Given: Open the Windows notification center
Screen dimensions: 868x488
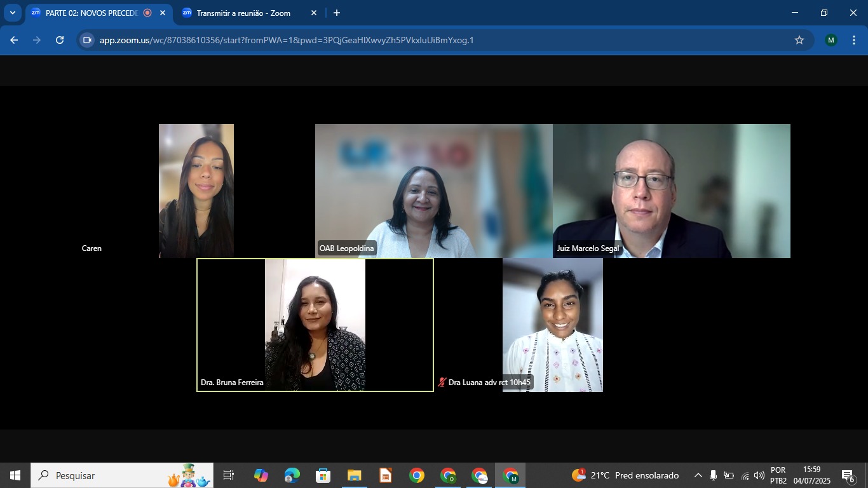Looking at the screenshot, I should [848, 475].
